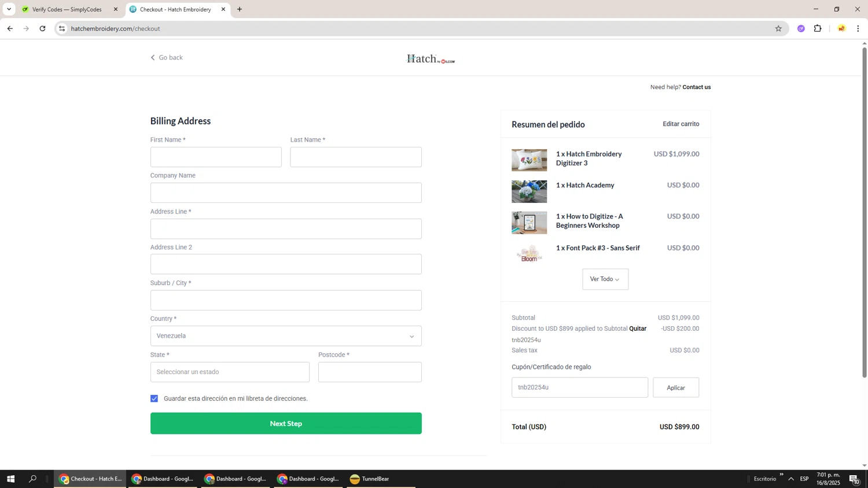The width and height of the screenshot is (868, 488).
Task: Focus the Address Line 2 field
Action: coord(286,264)
